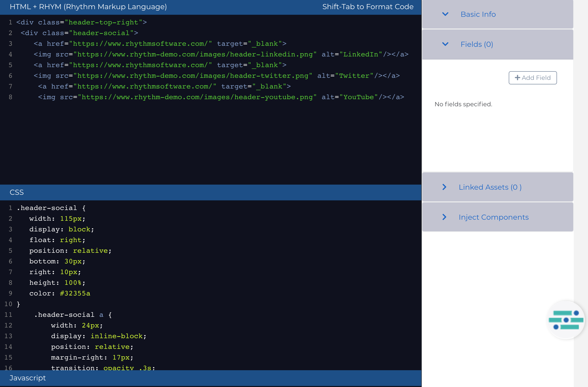Open the Javascript editor section header
The height and width of the screenshot is (387, 588).
pos(211,378)
